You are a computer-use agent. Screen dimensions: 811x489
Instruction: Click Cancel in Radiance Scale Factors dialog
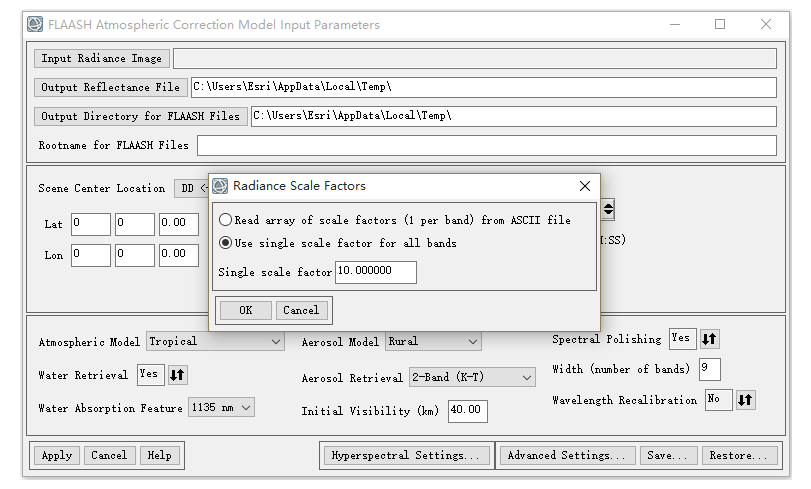pos(302,310)
